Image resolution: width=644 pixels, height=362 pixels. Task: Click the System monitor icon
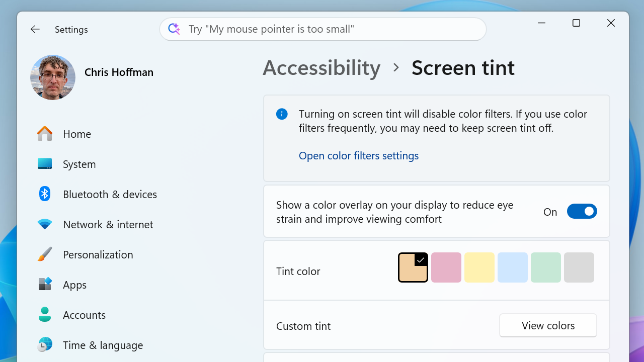[45, 164]
